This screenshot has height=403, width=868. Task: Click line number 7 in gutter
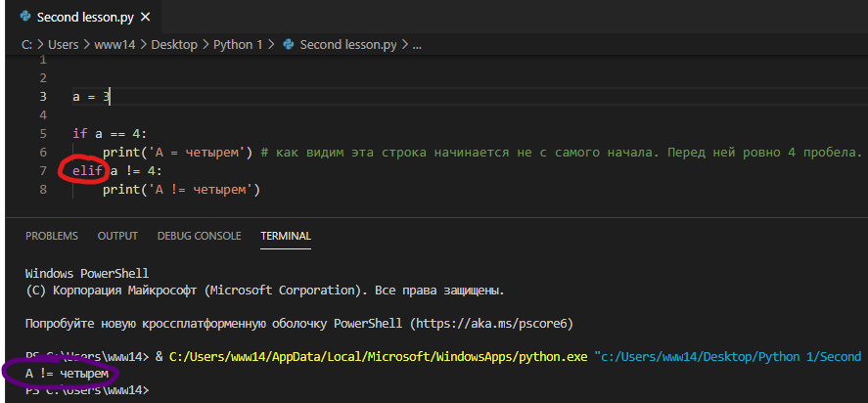click(x=43, y=170)
